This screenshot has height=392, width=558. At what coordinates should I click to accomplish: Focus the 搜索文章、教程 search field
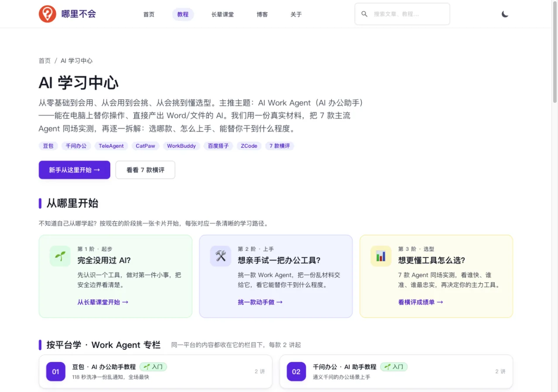[x=402, y=14]
